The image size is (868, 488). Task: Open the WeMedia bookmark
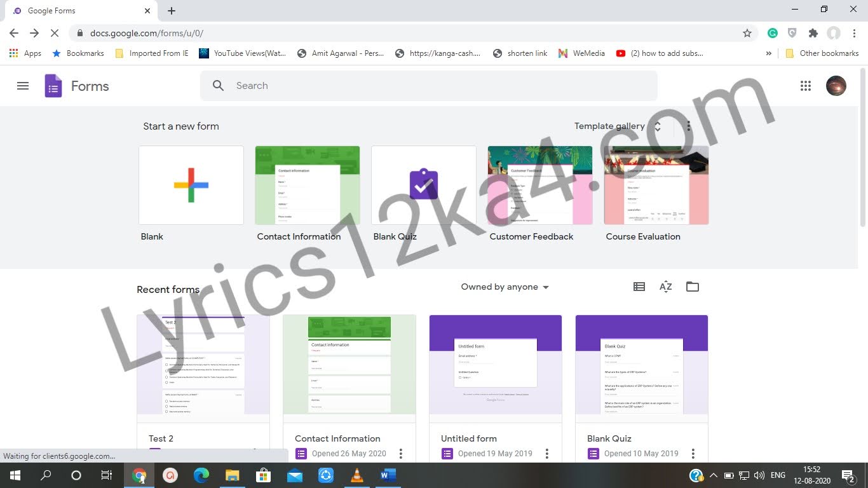click(x=581, y=53)
